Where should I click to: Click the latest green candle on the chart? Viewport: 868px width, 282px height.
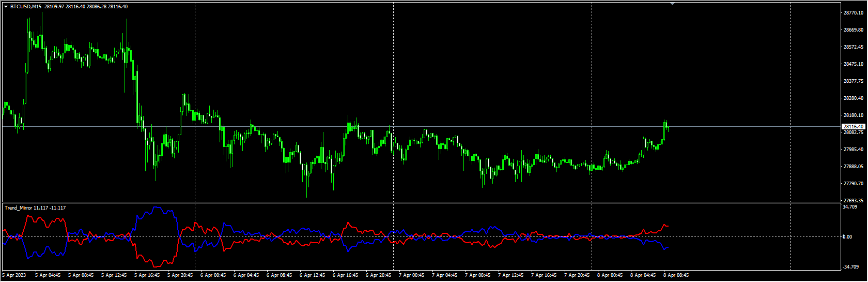coord(668,126)
